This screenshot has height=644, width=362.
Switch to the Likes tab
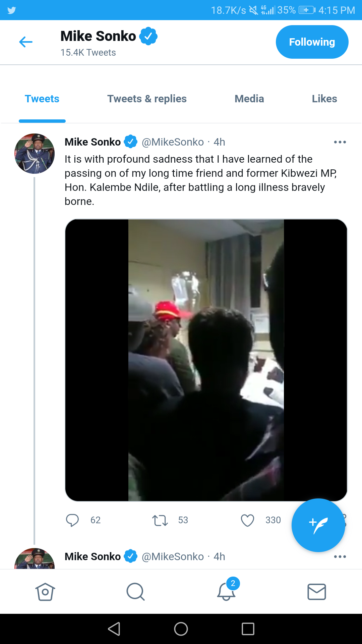324,99
